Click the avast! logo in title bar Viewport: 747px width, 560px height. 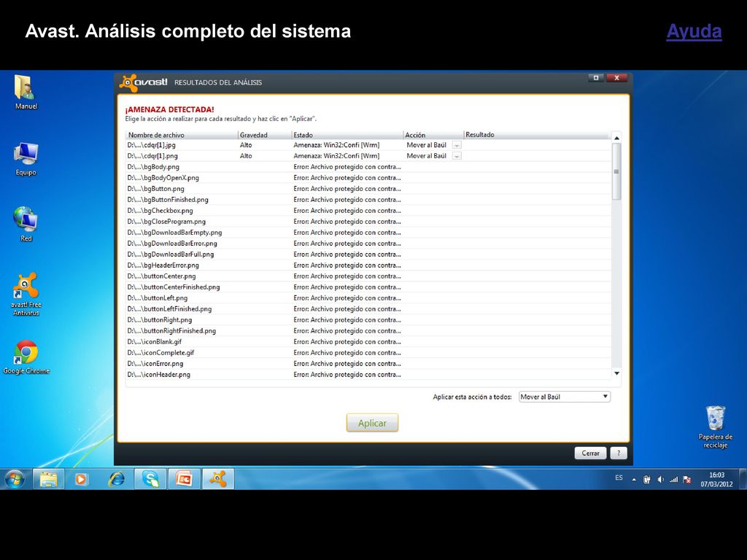point(144,82)
